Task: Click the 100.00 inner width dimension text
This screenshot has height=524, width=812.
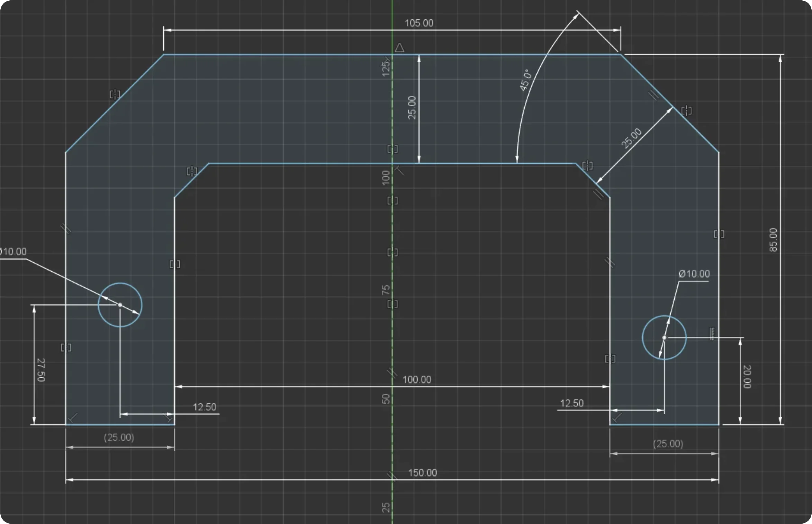Action: (x=417, y=380)
